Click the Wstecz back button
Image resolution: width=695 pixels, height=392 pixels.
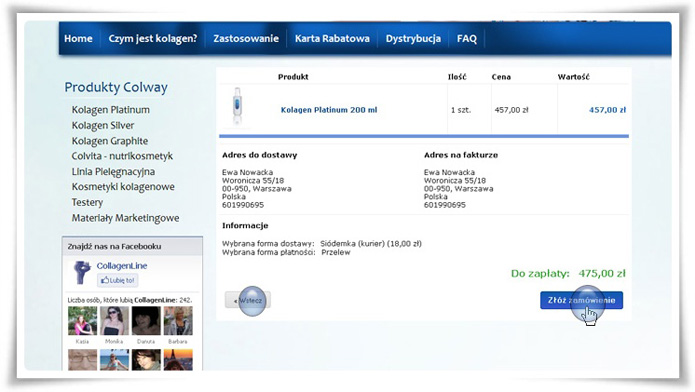248,301
